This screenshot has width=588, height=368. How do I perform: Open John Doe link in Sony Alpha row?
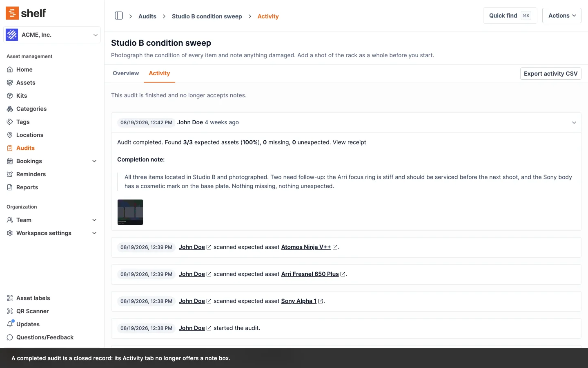[192, 301]
